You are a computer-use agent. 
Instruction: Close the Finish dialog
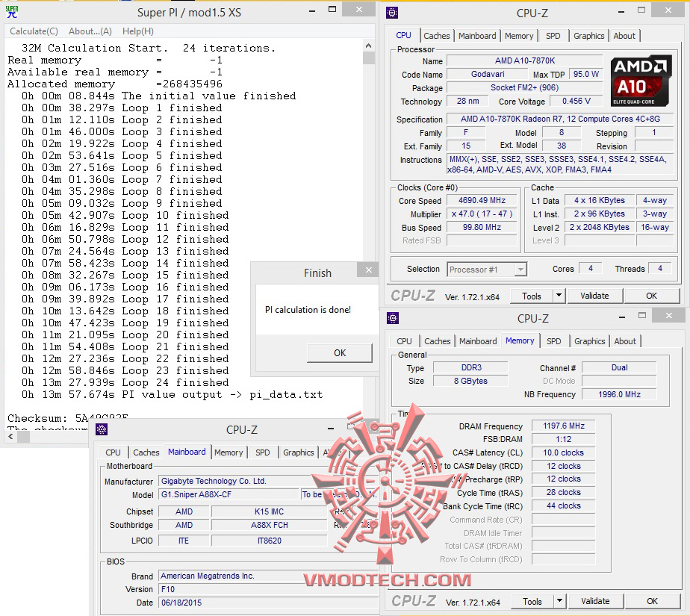tap(369, 270)
